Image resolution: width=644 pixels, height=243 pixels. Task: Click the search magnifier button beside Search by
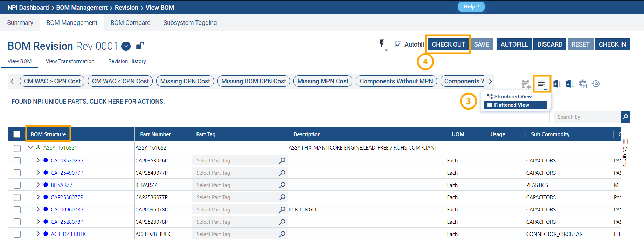tap(625, 117)
